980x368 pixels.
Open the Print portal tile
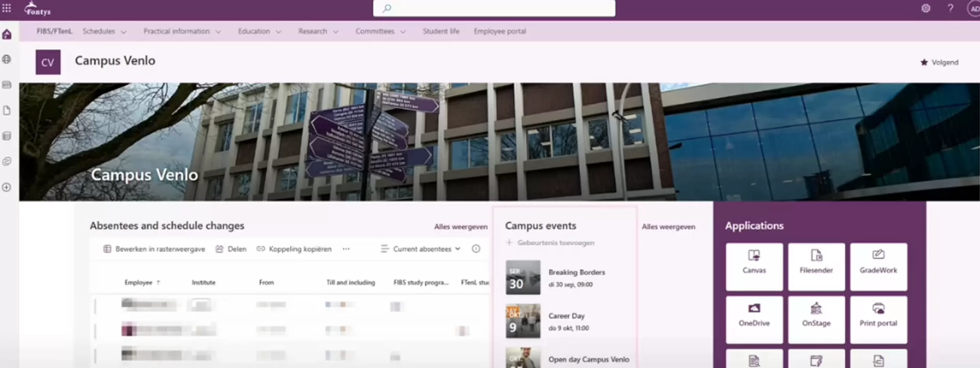point(878,319)
